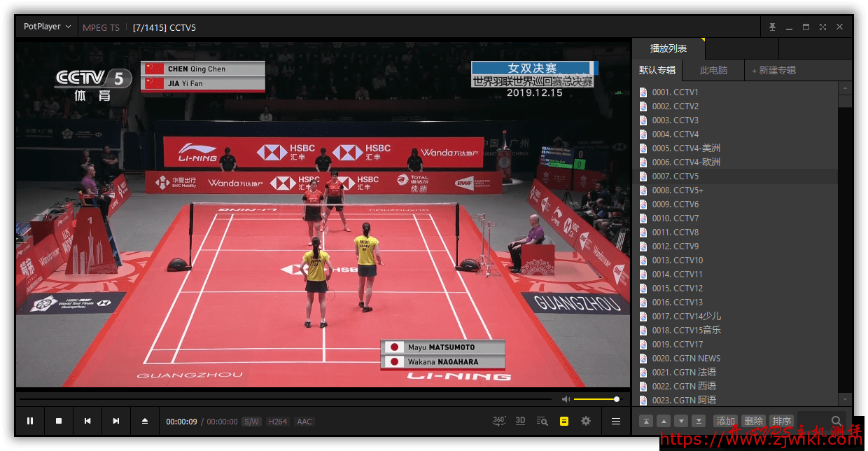Pause the video playback
This screenshot has width=868, height=451.
point(30,421)
